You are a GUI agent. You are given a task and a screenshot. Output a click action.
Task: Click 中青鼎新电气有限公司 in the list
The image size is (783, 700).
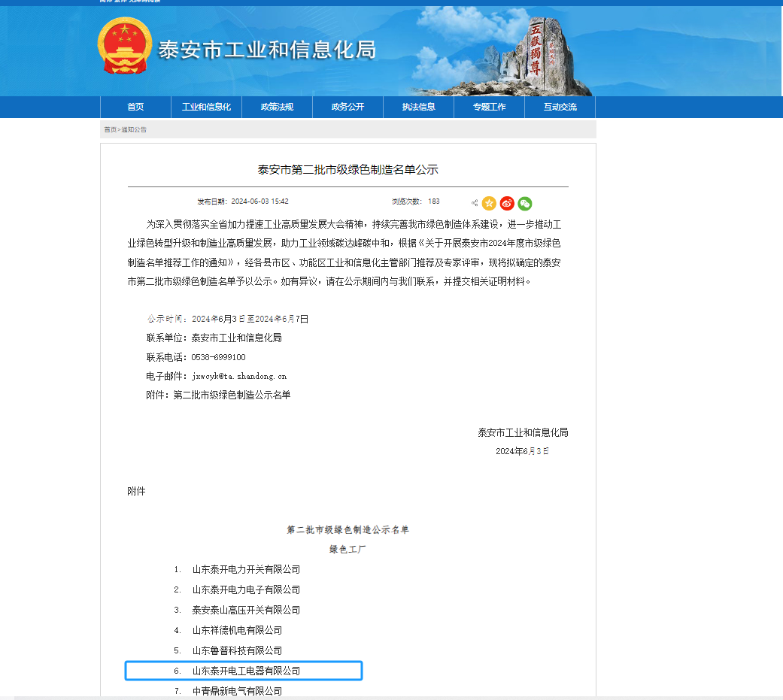pos(235,691)
